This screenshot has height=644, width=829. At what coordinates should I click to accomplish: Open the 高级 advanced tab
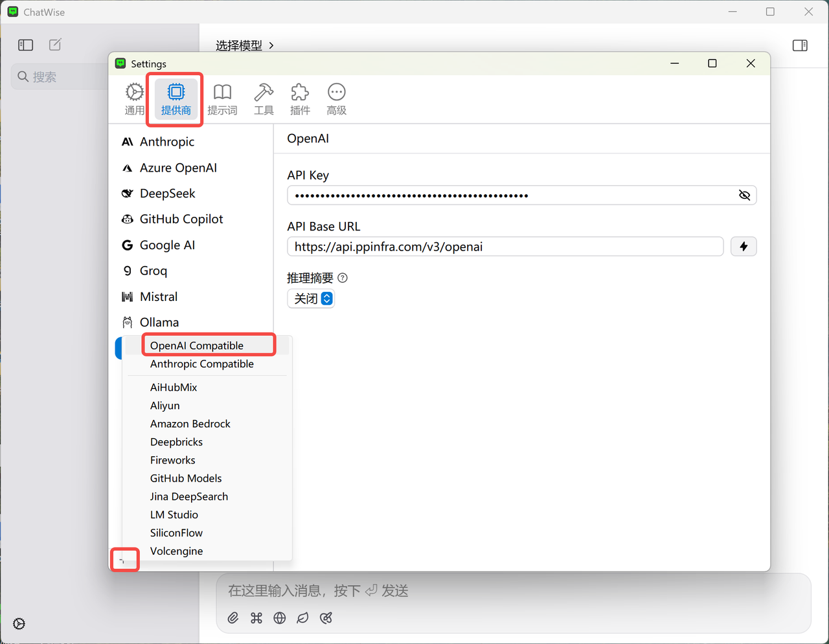[336, 99]
